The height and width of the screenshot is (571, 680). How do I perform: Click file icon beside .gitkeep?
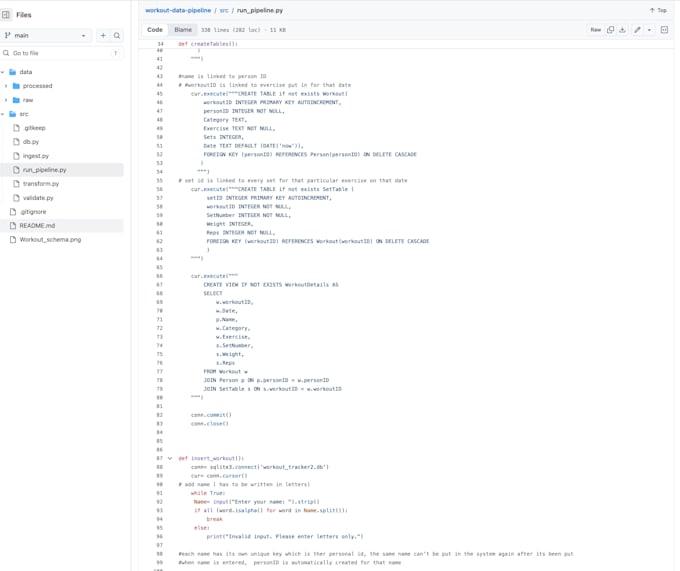coord(16,128)
